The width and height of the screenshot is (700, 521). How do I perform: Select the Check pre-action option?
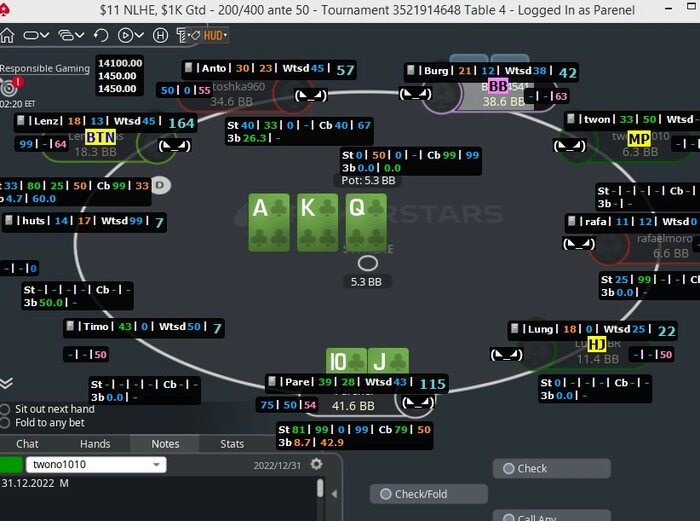(551, 468)
